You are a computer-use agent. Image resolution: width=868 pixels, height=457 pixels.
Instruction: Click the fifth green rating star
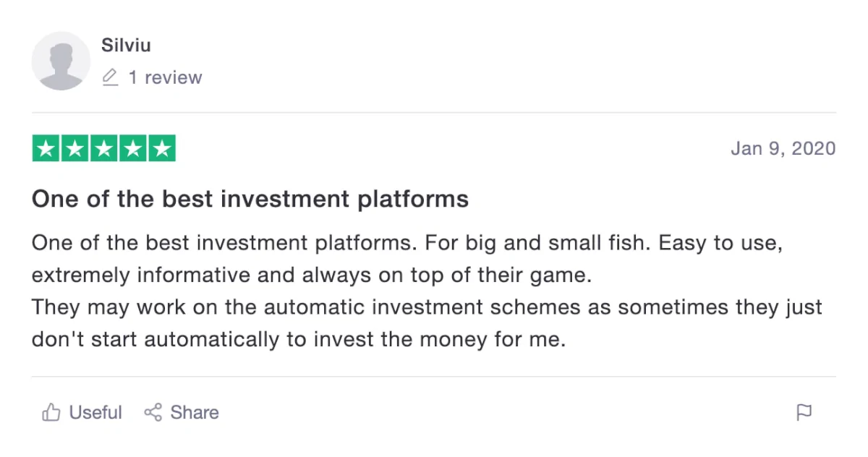(161, 149)
